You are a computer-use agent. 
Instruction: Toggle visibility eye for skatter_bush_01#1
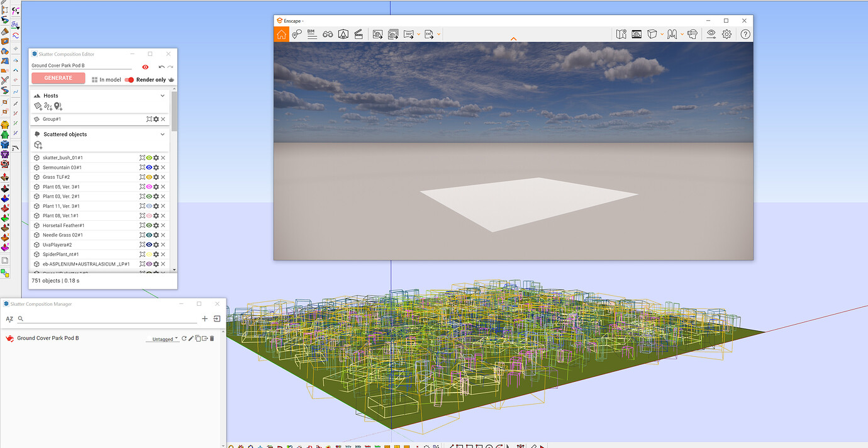click(149, 158)
